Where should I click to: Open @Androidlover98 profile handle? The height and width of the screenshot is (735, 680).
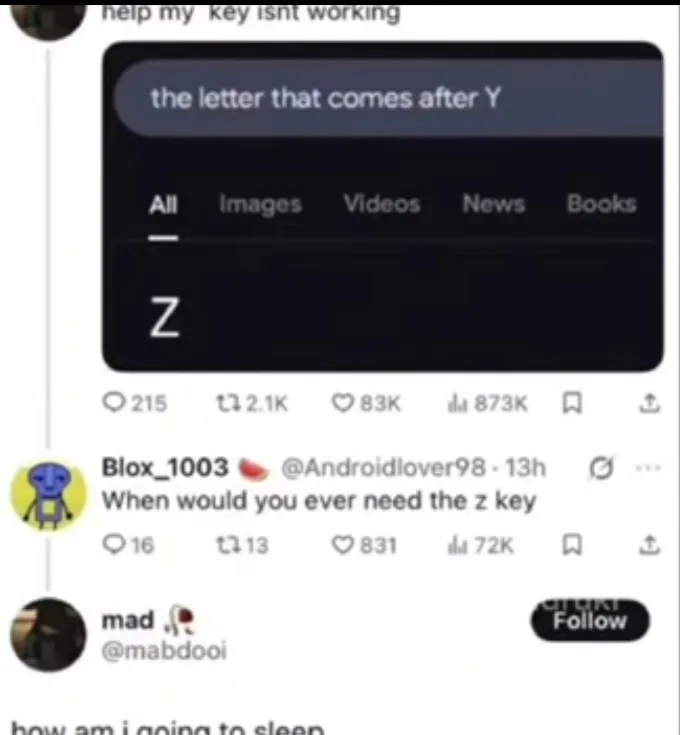point(383,468)
